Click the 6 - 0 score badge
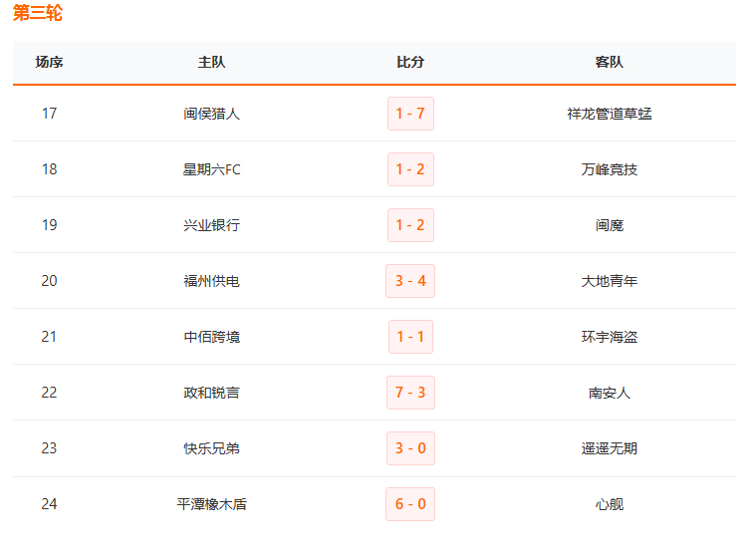This screenshot has width=756, height=559. click(x=410, y=504)
